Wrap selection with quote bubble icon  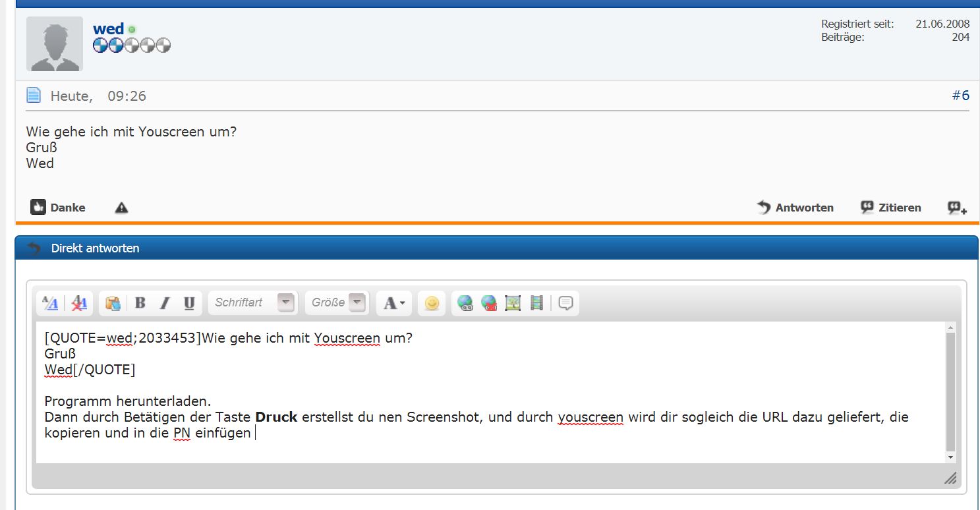pyautogui.click(x=565, y=303)
